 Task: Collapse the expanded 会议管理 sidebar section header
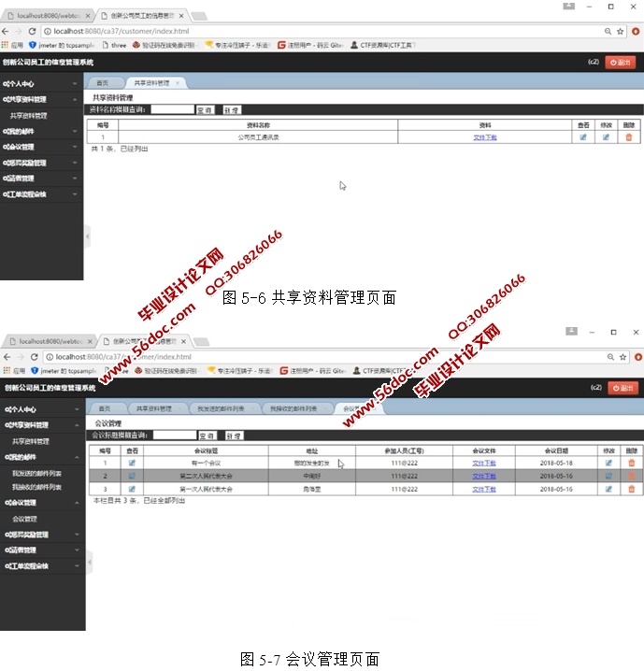click(42, 503)
